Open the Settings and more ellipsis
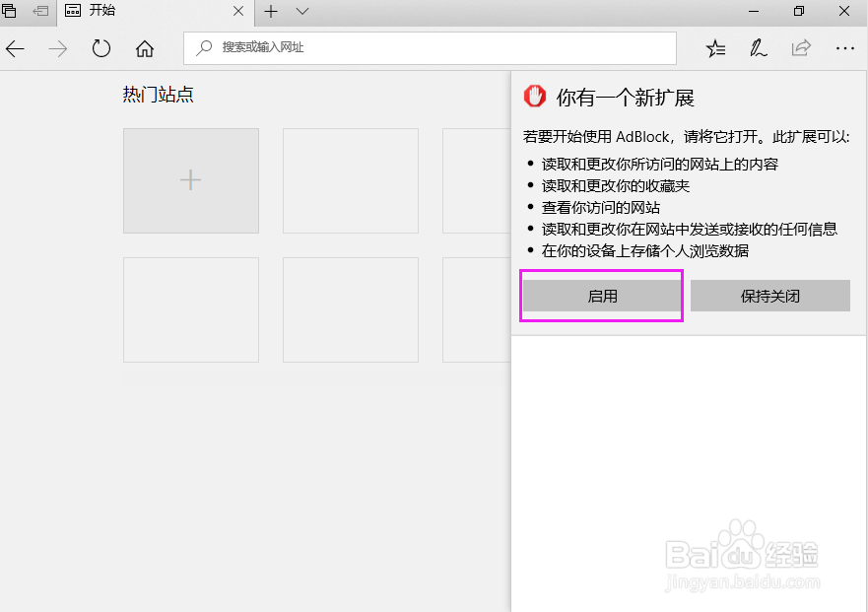Image resolution: width=868 pixels, height=612 pixels. click(844, 48)
